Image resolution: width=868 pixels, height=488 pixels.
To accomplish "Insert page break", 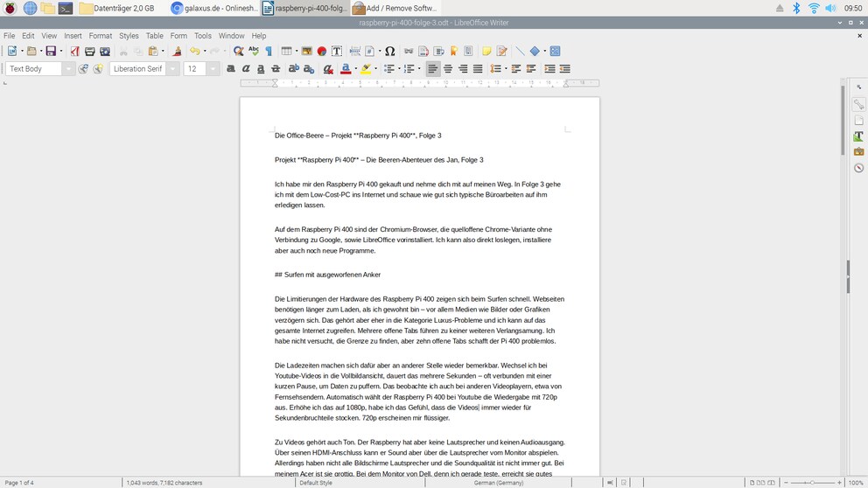I will tap(355, 51).
